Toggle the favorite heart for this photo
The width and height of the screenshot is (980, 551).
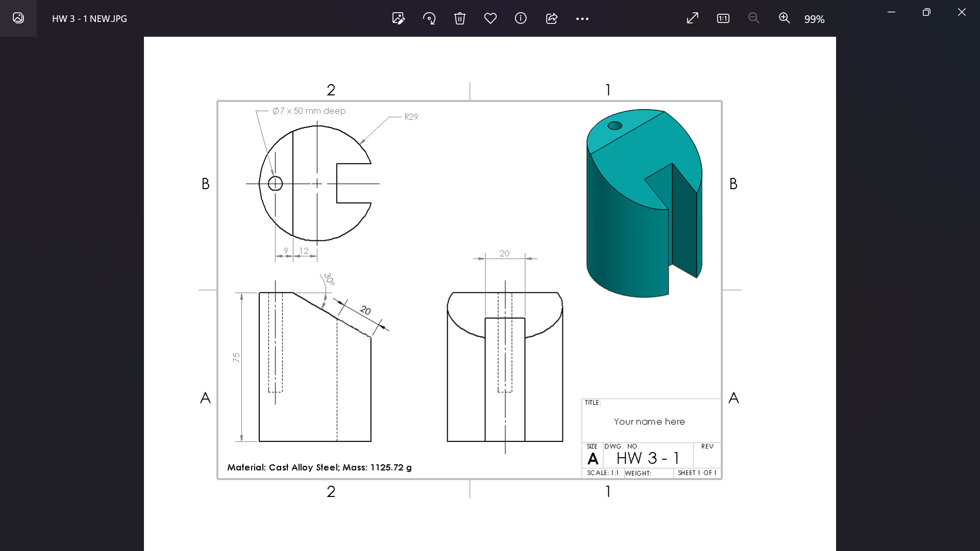pos(491,18)
